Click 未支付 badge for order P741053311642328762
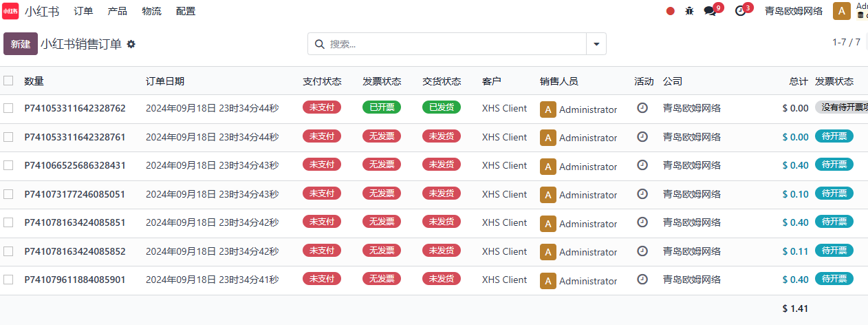This screenshot has height=325, width=868. click(x=322, y=107)
